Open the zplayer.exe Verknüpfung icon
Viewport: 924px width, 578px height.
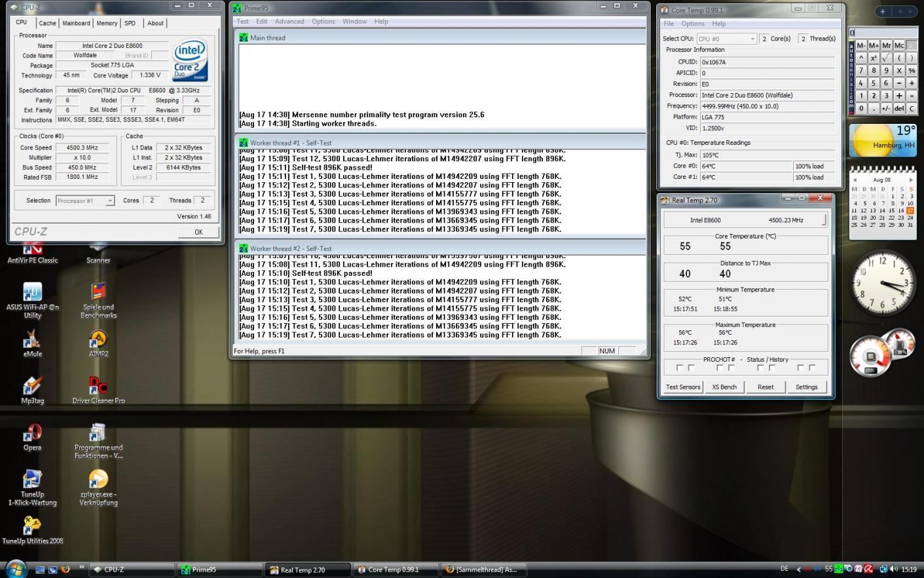coord(98,488)
